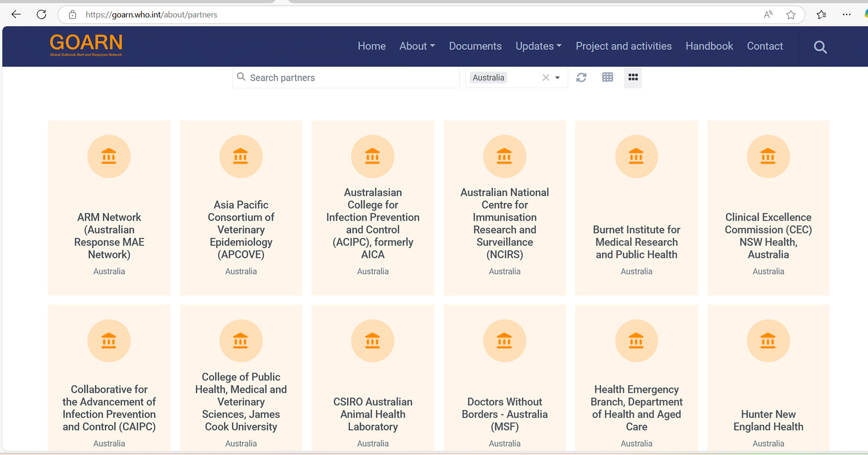Screen dimensions: 868x455
Task: Open Asia Pacific Consortium of Veterinary Epidemiology
Action: point(241,230)
